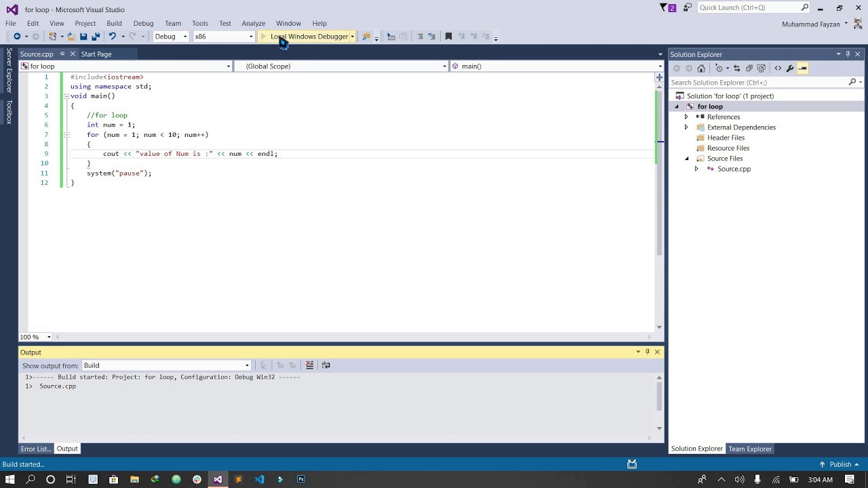Image resolution: width=868 pixels, height=488 pixels.
Task: Close the Source.cpp tab
Action: pos(73,54)
